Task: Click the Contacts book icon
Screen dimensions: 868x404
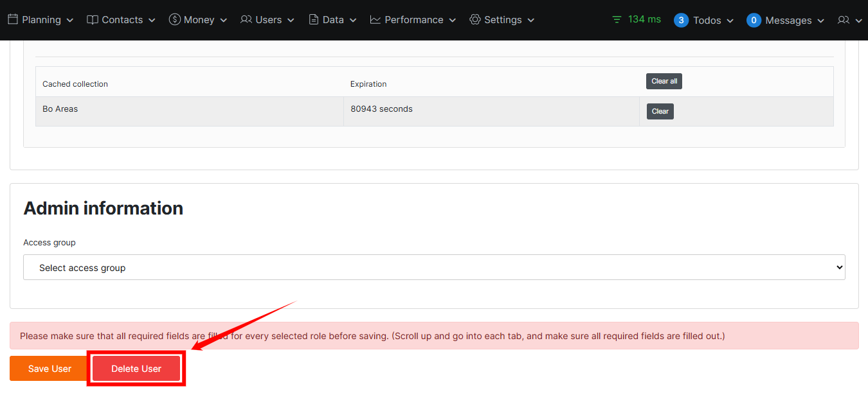Action: click(x=93, y=20)
